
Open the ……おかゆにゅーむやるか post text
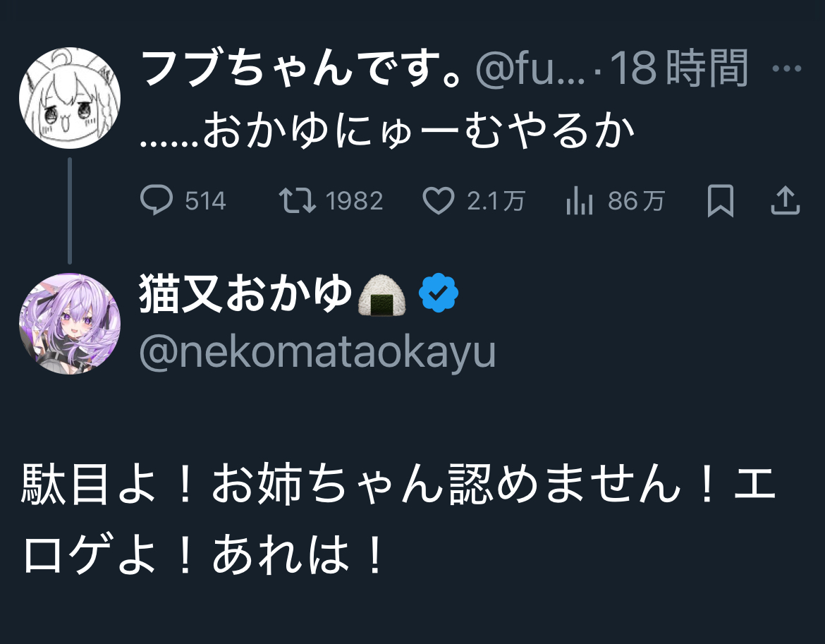387,131
